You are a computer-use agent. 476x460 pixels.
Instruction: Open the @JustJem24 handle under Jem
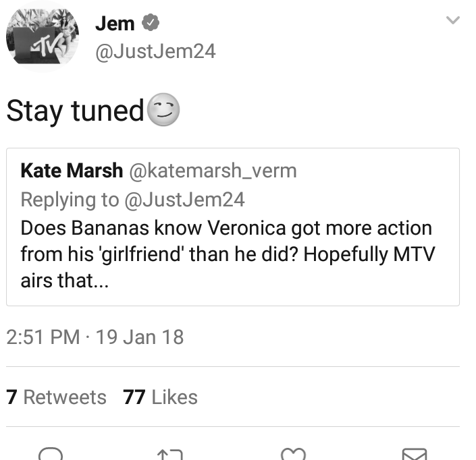[x=155, y=51]
